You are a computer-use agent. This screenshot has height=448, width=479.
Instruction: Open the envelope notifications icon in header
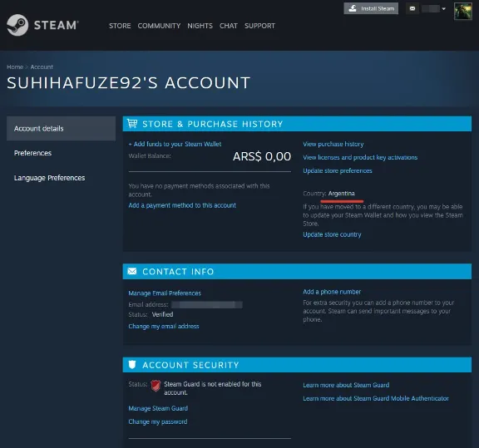(x=412, y=8)
